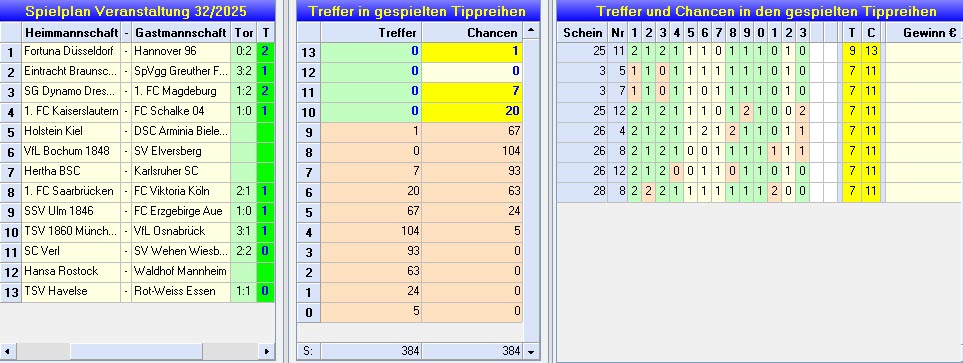Click the horizontal scrollbar thumb under Spielplan
Viewport: 963px width, 363px height.
[136, 351]
